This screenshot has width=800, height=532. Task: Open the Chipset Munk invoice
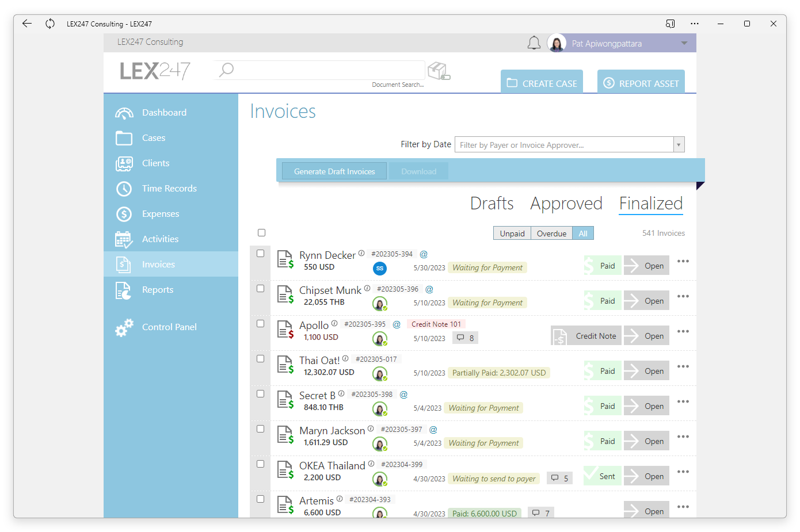(x=647, y=301)
